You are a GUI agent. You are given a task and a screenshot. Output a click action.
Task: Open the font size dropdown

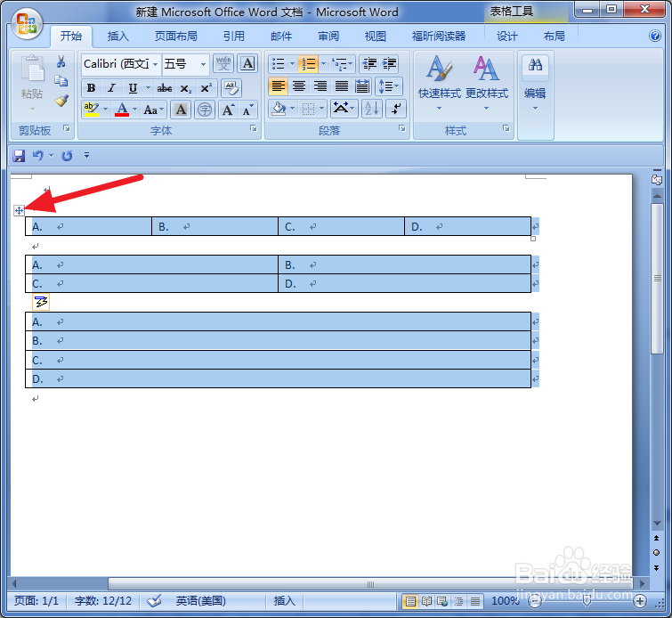click(203, 64)
